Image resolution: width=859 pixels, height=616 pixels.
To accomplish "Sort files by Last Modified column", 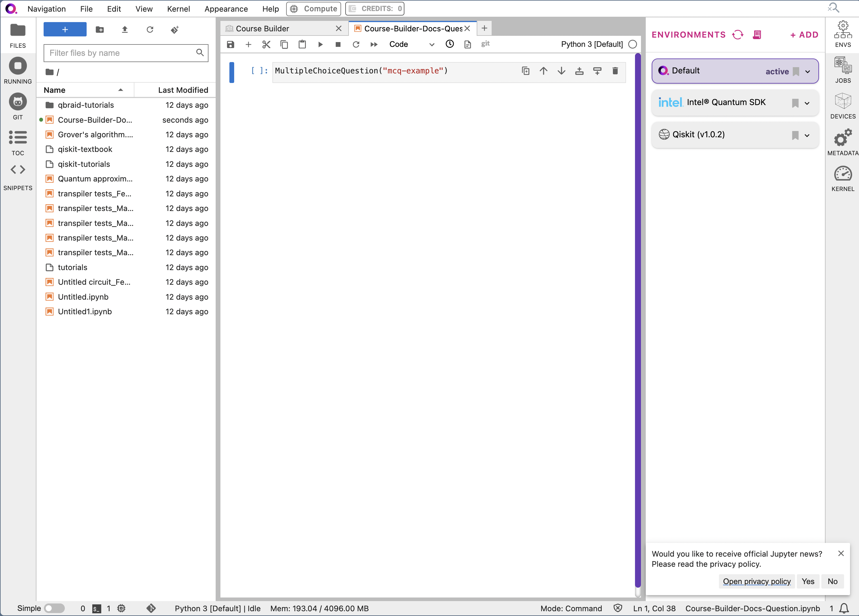I will pos(175,90).
